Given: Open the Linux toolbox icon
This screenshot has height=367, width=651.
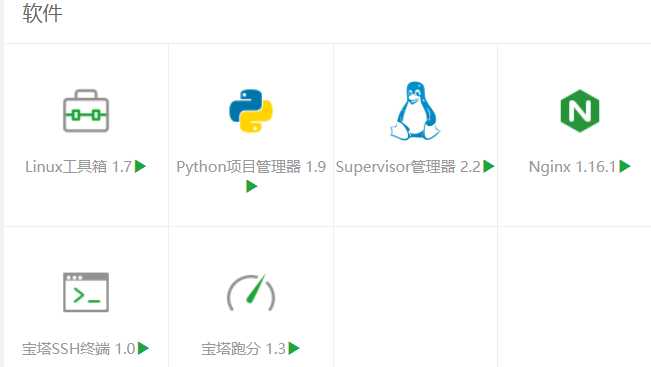Looking at the screenshot, I should (x=86, y=111).
